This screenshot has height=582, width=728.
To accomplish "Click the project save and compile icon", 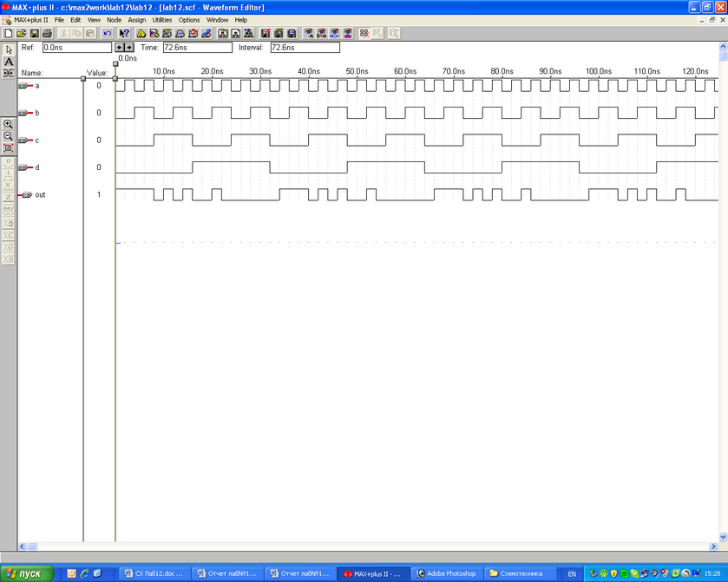I will 279,34.
